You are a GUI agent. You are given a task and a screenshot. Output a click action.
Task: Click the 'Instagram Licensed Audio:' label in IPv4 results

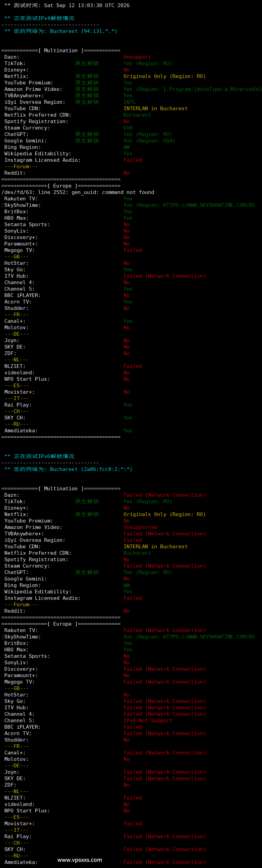tap(42, 160)
